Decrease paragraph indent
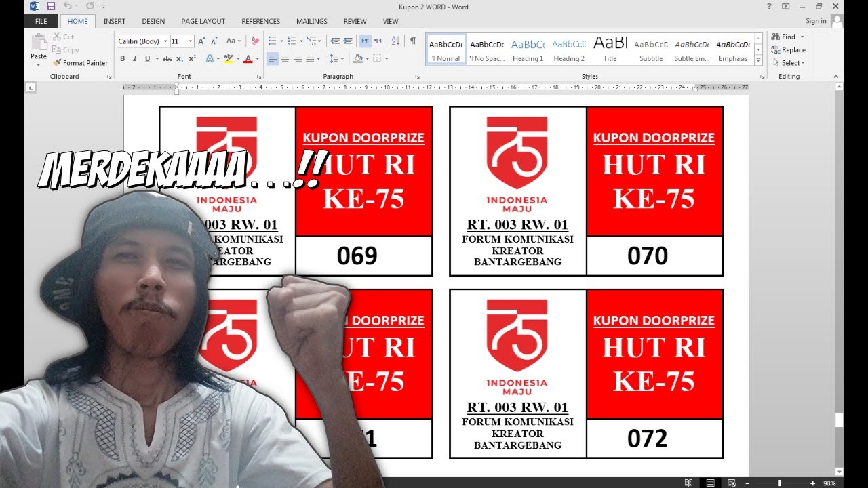The image size is (868, 488). point(335,41)
